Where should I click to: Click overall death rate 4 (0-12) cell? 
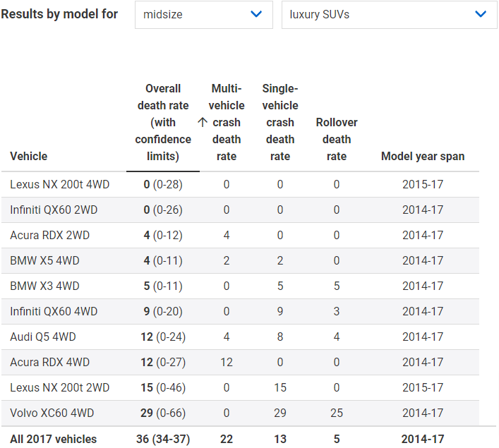(163, 236)
